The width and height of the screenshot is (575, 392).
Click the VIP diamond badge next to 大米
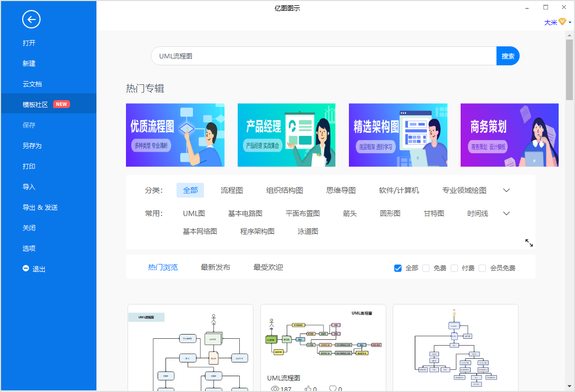pos(562,22)
